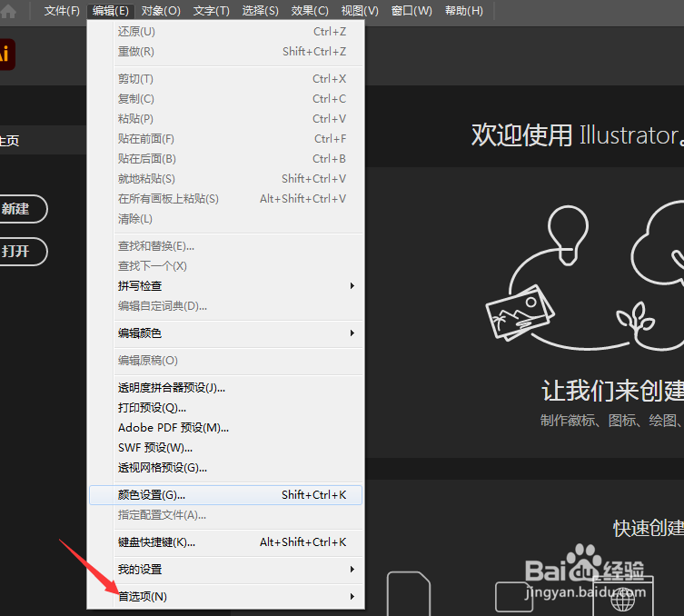Click the 编辑原稿(O) entry
The image size is (684, 616).
[x=225, y=361]
